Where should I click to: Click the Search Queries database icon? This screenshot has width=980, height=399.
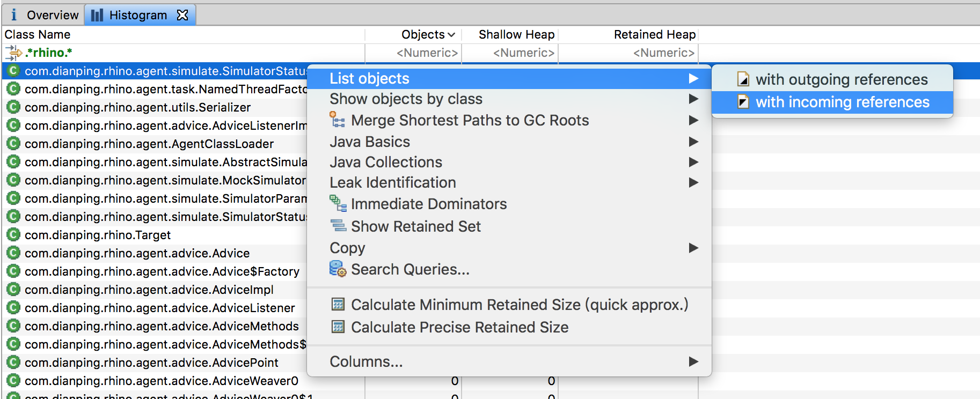tap(338, 269)
